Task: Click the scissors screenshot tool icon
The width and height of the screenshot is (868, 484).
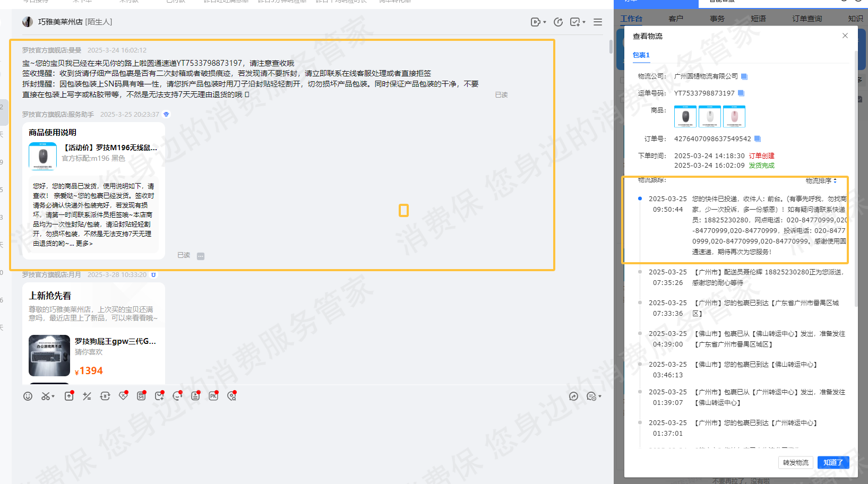Action: (x=46, y=396)
